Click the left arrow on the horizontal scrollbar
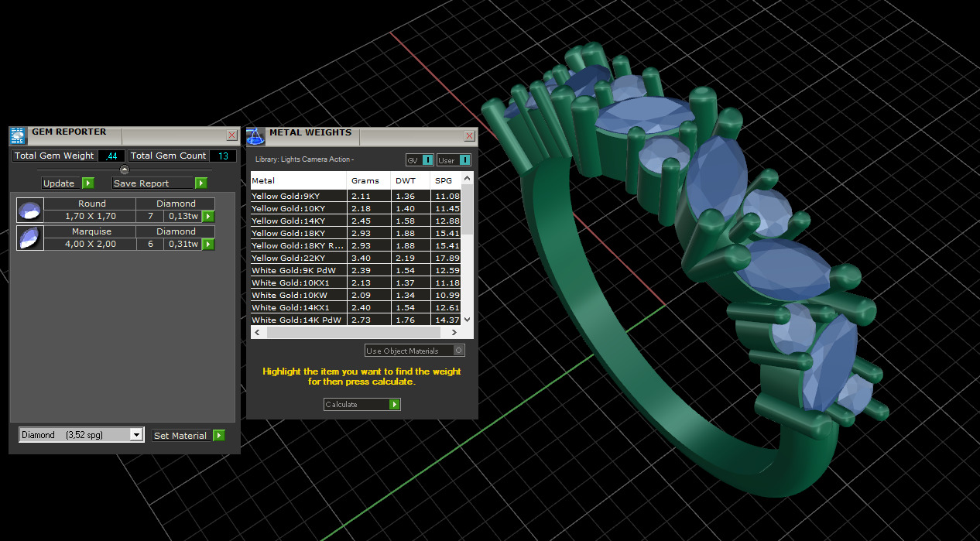This screenshot has height=541, width=980. tap(259, 332)
